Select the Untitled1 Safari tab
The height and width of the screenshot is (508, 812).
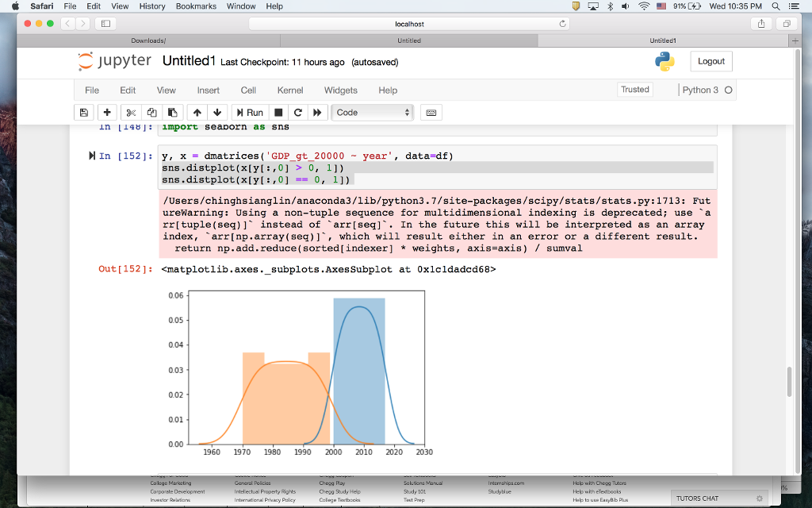pos(663,40)
